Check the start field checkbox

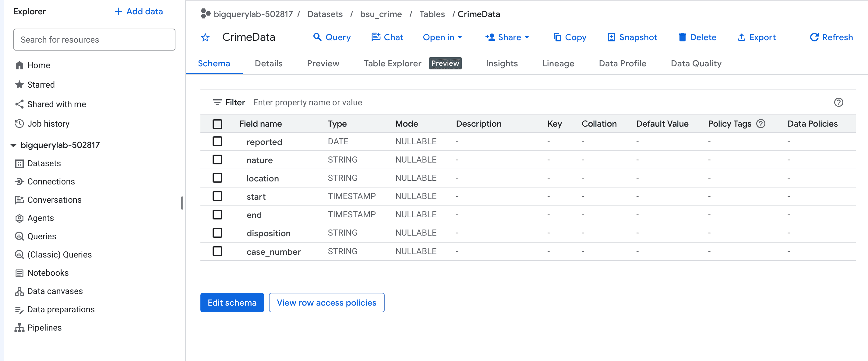[218, 196]
